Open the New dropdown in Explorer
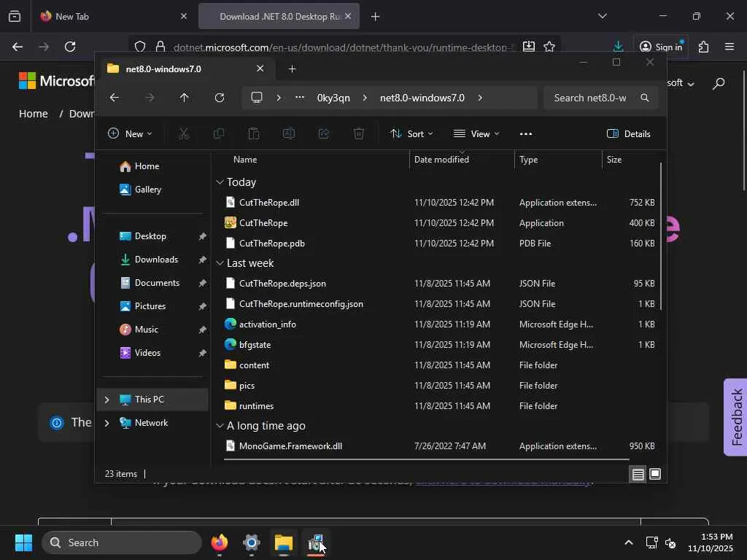The width and height of the screenshot is (747, 560). (x=130, y=134)
